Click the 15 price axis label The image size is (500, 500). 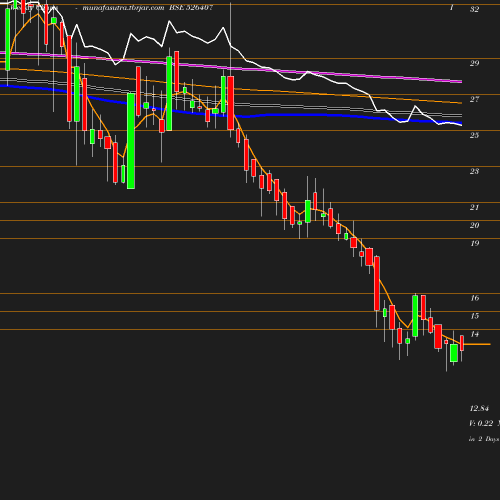(474, 316)
